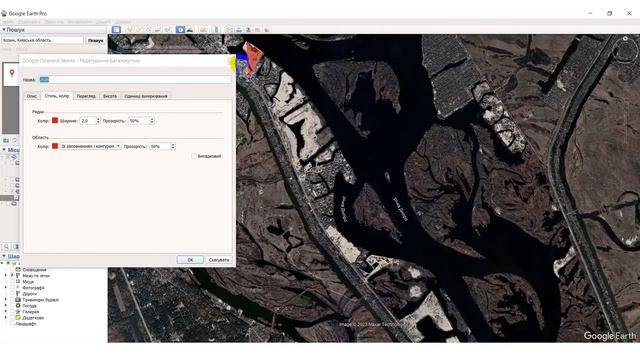Image resolution: width=640 pixels, height=360 pixels.
Task: Click the add placemark toolbar icon
Action: [x=130, y=29]
